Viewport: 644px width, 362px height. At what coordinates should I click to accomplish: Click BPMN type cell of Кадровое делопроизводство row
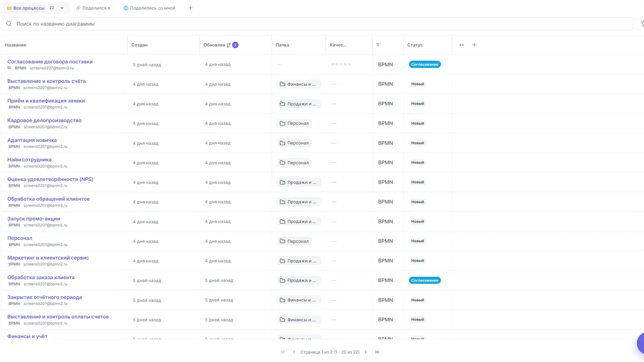coord(385,123)
